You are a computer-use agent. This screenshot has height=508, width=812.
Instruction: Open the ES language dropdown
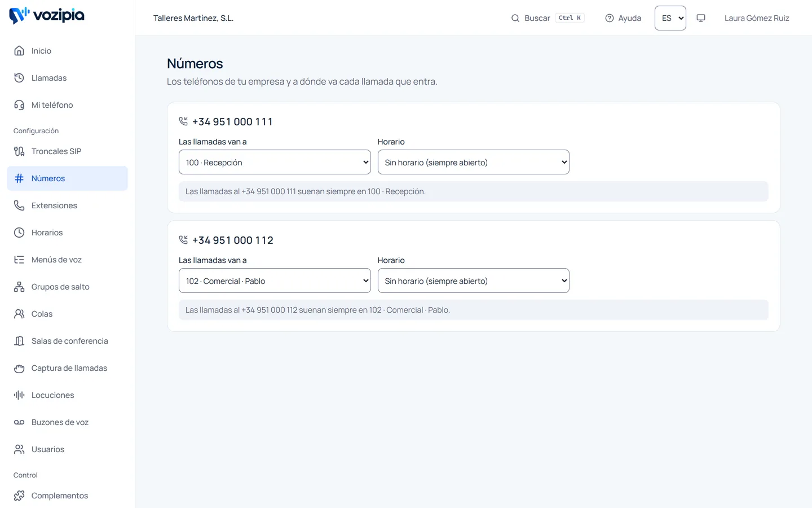click(x=670, y=18)
